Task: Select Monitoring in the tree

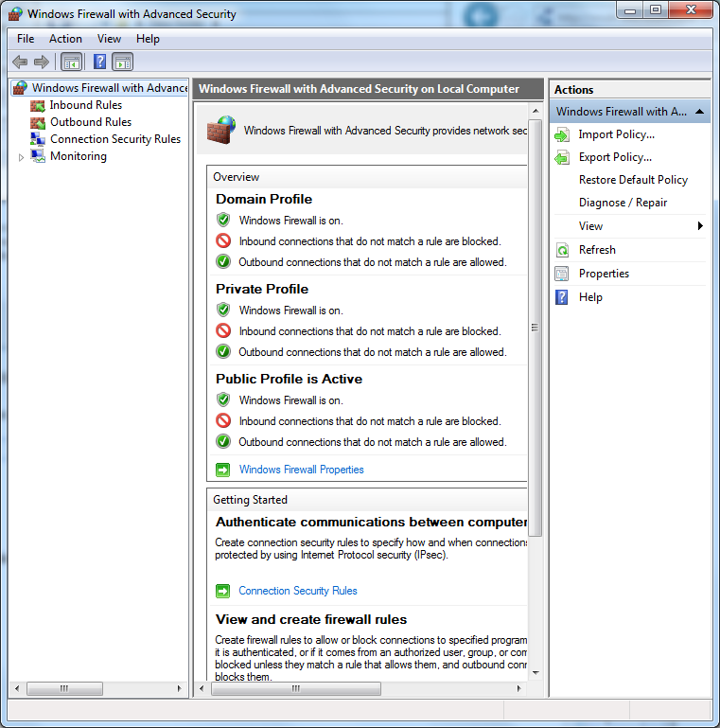Action: pos(79,156)
